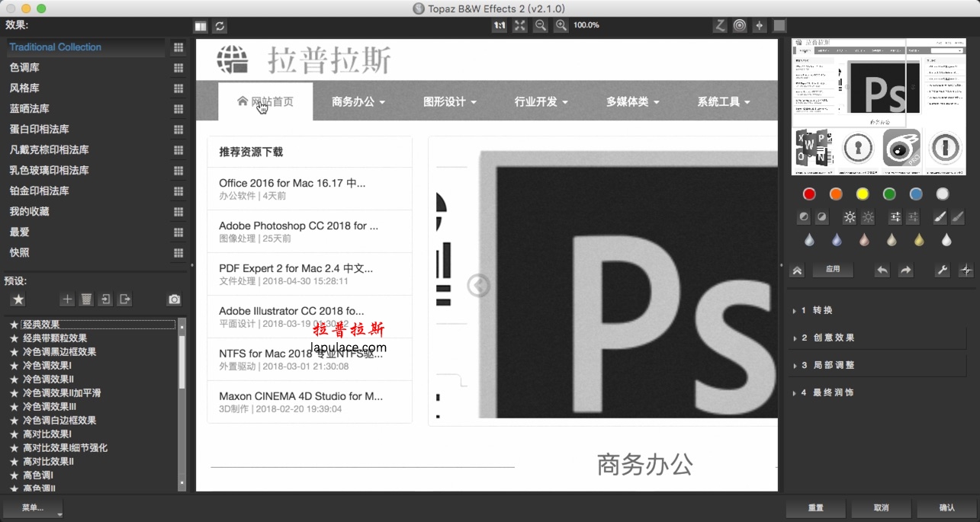This screenshot has width=980, height=522.
Task: Add a new preset with the plus icon
Action: 67,299
